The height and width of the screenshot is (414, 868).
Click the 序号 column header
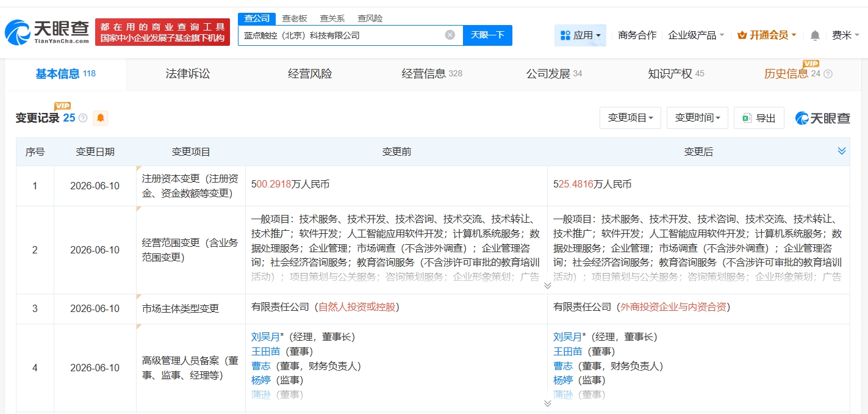point(35,152)
